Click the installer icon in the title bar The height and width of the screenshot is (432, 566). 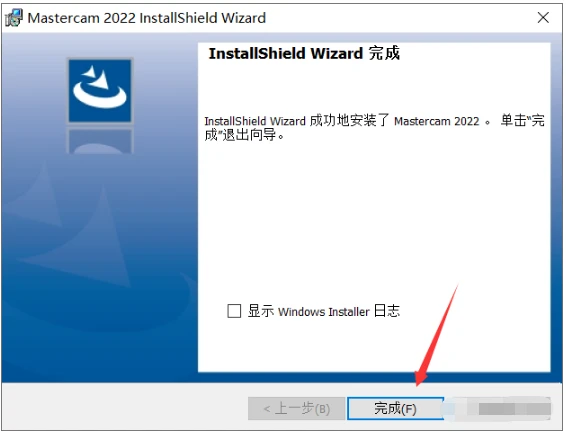click(x=14, y=18)
